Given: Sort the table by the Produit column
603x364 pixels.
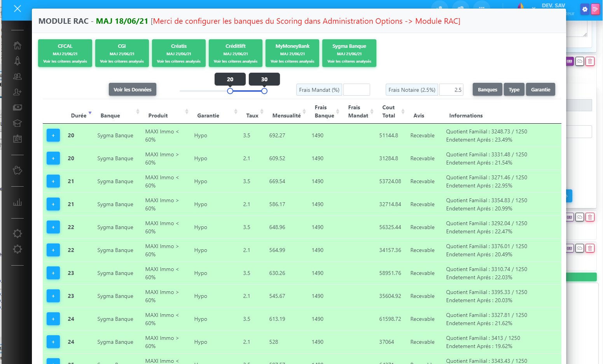Looking at the screenshot, I should (158, 115).
